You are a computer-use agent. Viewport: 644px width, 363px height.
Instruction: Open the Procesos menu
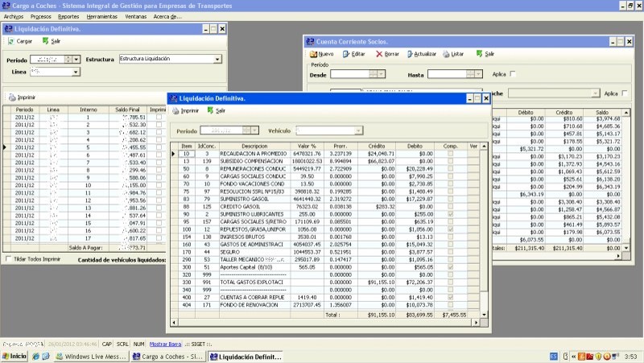[41, 16]
